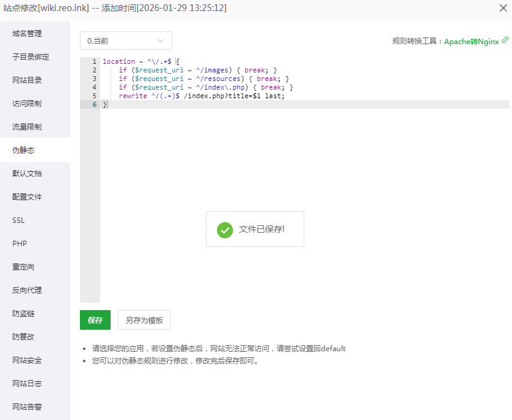Click 另存为模板 to save as template
This screenshot has height=420, width=512.
[144, 320]
